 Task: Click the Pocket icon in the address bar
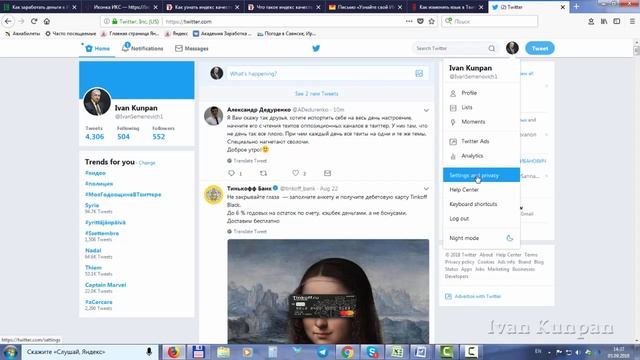pos(420,21)
